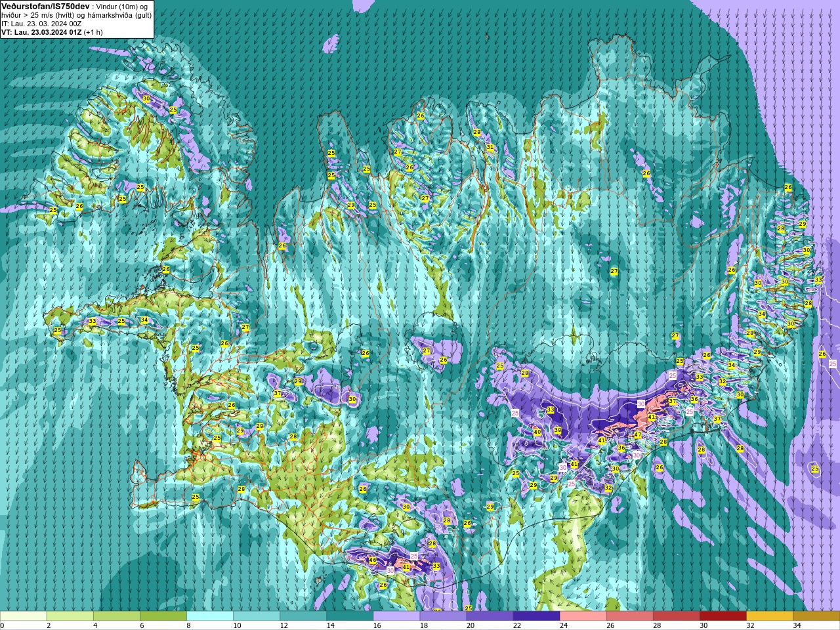Click the yellow gust label 31
840x630 pixels.
pyautogui.click(x=490, y=148)
